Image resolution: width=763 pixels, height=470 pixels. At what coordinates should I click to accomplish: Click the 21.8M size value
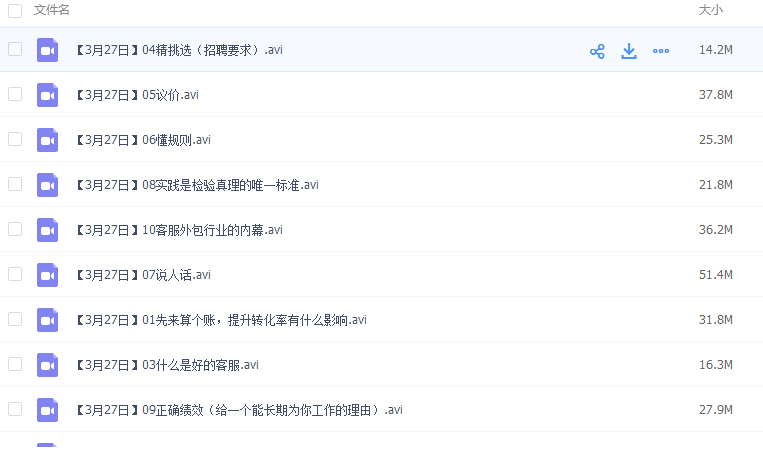pos(716,185)
